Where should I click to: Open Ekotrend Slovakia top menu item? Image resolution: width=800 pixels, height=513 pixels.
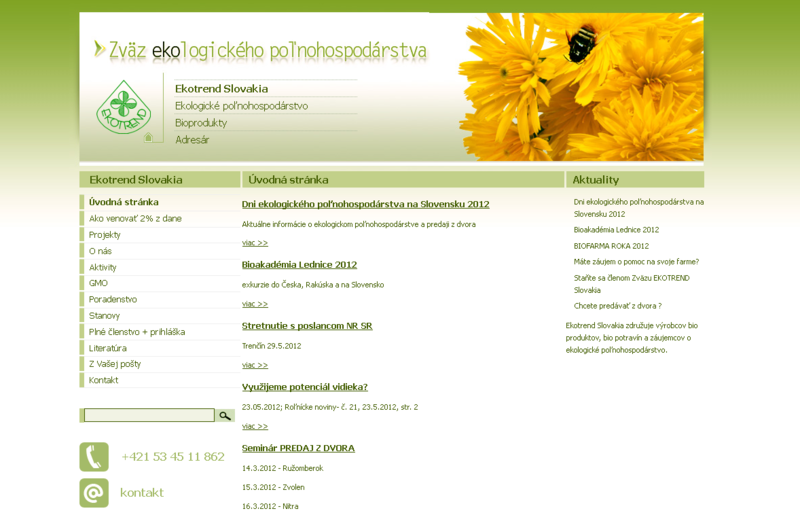221,89
